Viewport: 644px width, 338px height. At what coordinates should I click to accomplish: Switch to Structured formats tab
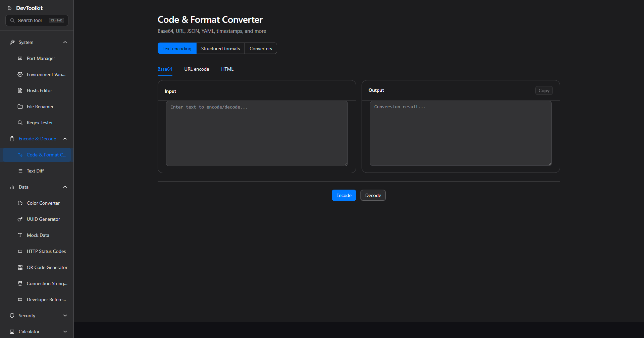tap(221, 49)
